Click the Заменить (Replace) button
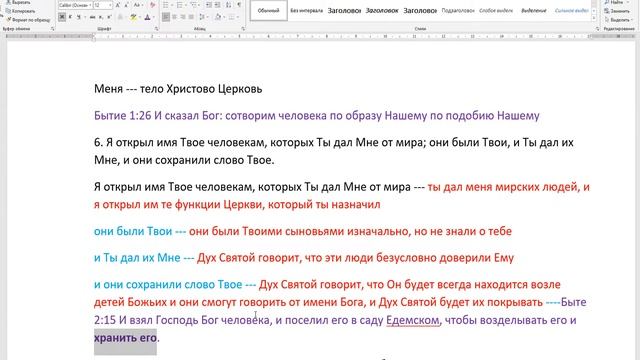The width and height of the screenshot is (640, 360). point(617,11)
